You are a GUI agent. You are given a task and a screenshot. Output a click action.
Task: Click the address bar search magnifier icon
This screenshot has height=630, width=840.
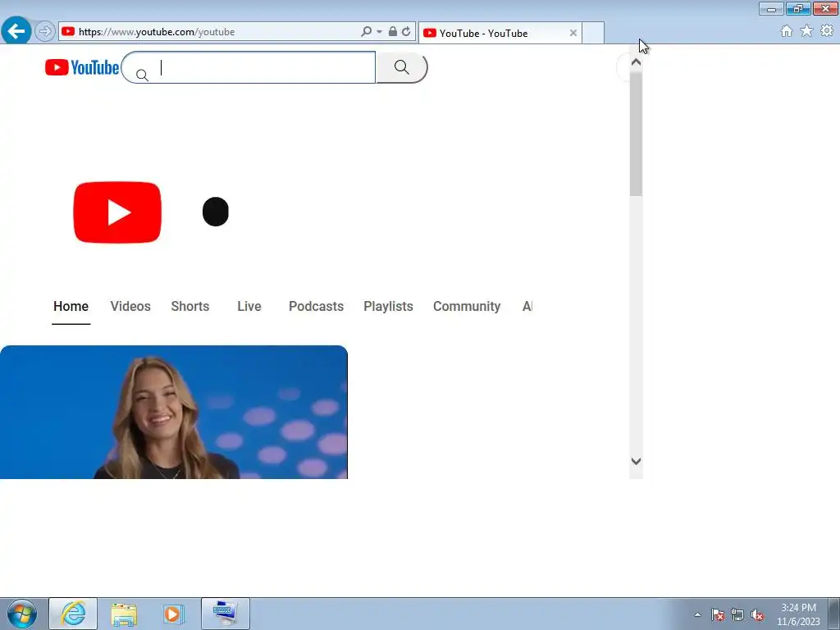pos(367,32)
